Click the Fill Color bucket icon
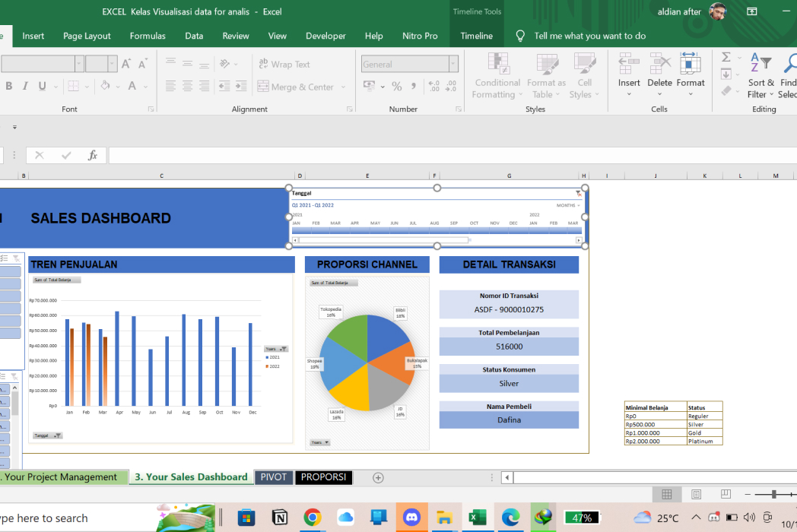Viewport: 797px width, 532px height. pos(105,87)
